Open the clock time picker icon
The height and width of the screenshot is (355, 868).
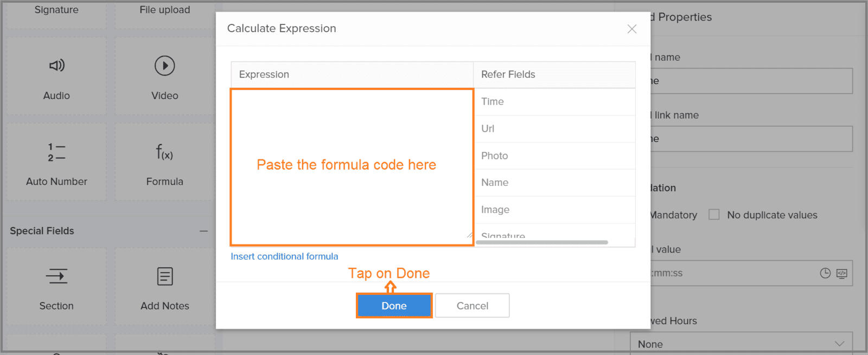(825, 273)
